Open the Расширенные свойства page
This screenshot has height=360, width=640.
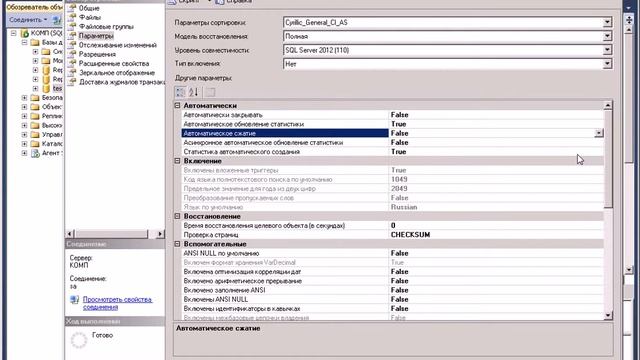(x=114, y=63)
